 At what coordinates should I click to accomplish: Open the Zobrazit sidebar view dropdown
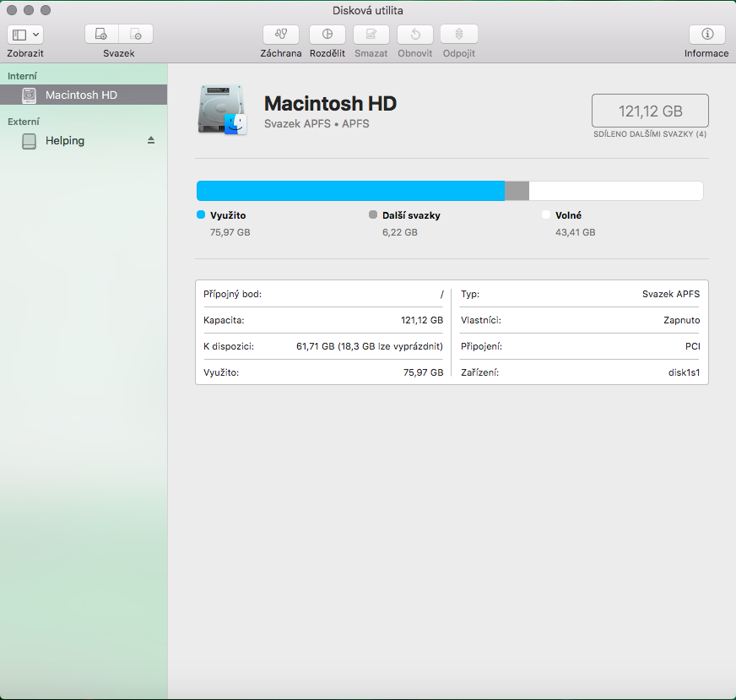click(x=25, y=35)
